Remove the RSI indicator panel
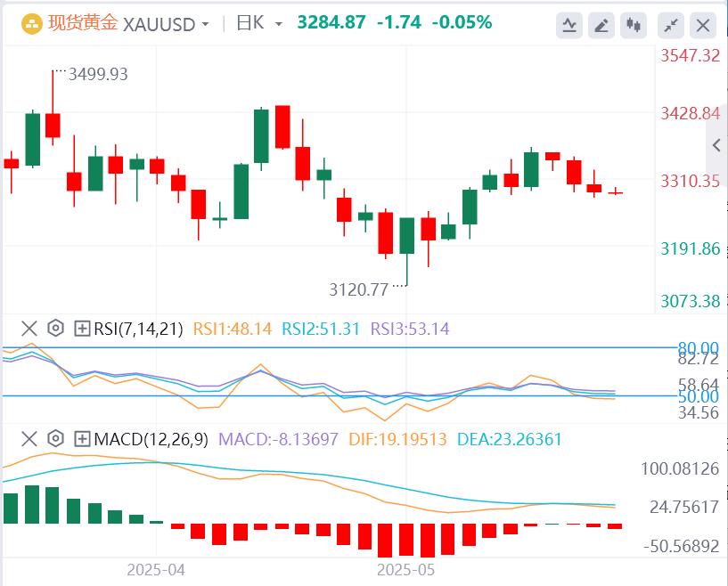The image size is (728, 586). [29, 329]
